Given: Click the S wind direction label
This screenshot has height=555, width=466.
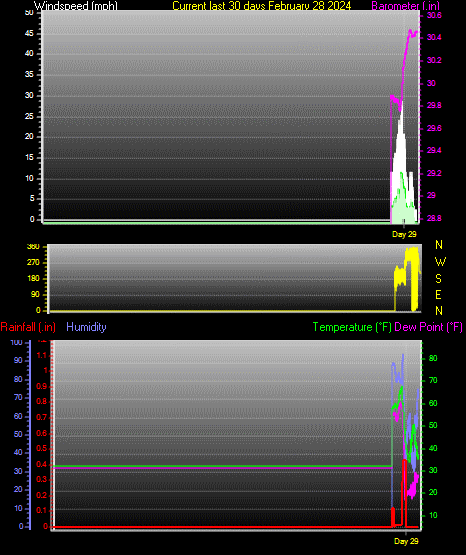Looking at the screenshot, I should point(438,279).
